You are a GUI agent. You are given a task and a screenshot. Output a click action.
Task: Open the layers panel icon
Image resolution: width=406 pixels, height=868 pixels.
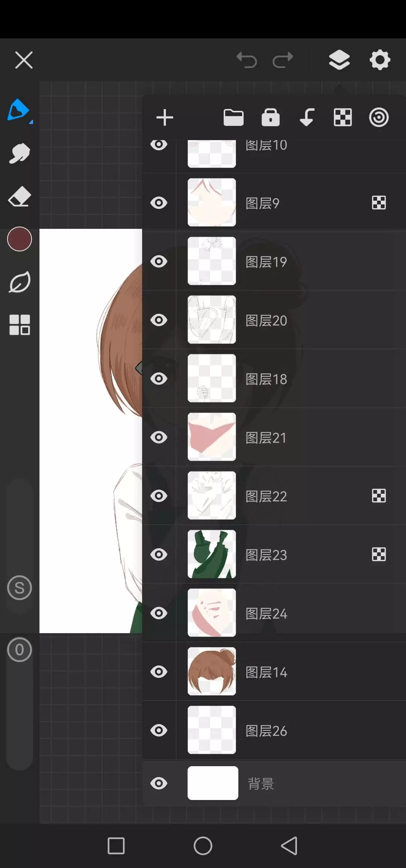point(339,60)
